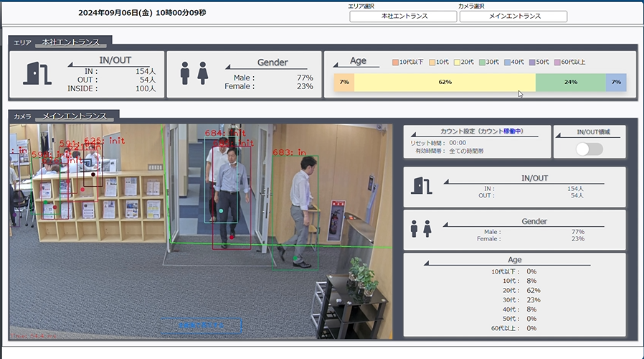Click the 40代 blue legend swatch
The image size is (644, 359).
coord(508,62)
